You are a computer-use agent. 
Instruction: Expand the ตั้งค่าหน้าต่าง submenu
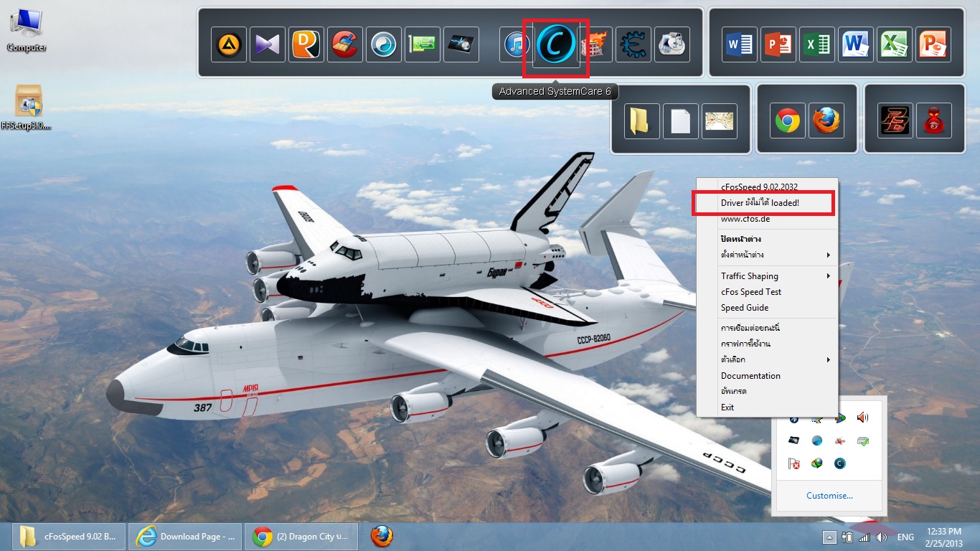click(767, 255)
